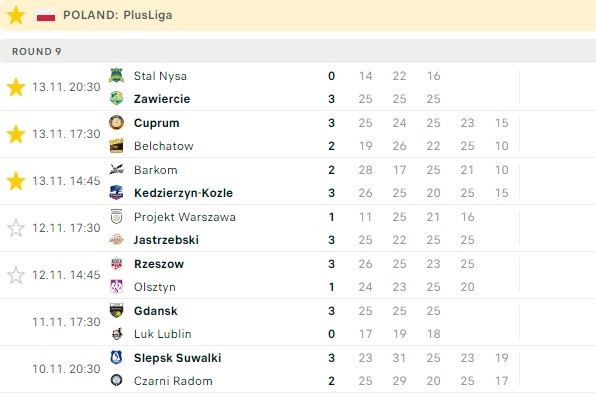Open the POLAND: PlusLiga league header
596x396 pixels.
pos(117,15)
